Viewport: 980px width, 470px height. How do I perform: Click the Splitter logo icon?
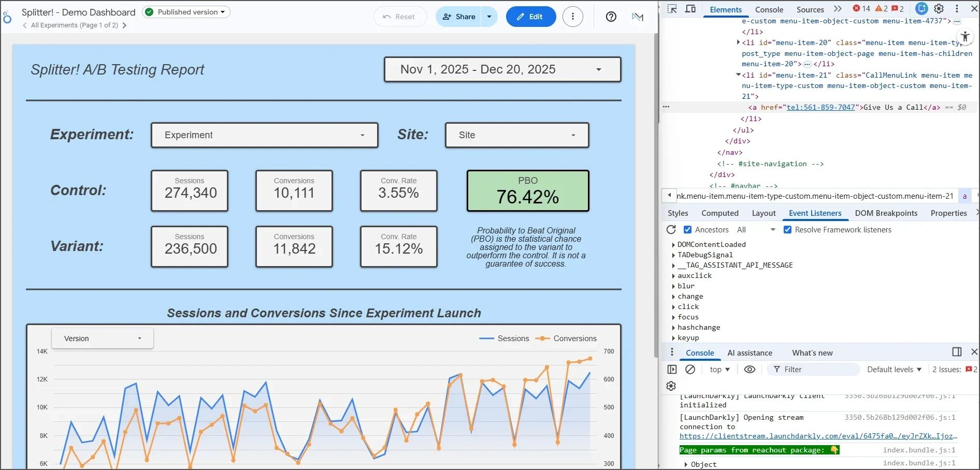click(7, 17)
